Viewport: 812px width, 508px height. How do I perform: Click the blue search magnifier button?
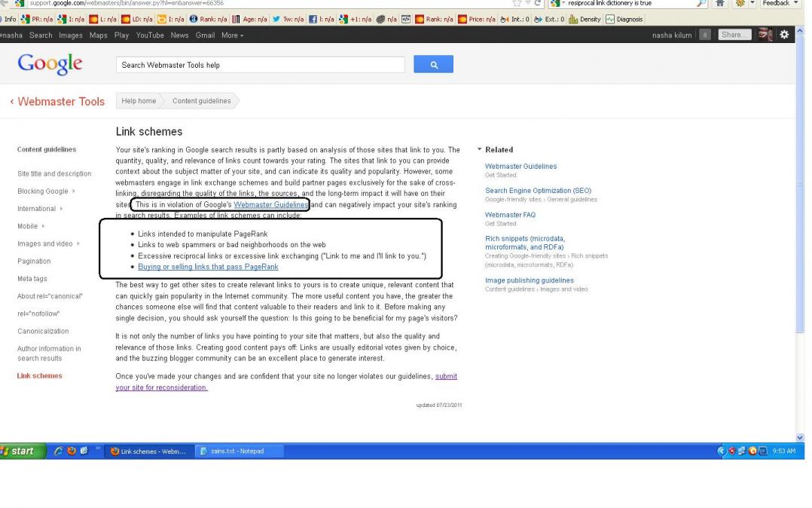tap(433, 64)
